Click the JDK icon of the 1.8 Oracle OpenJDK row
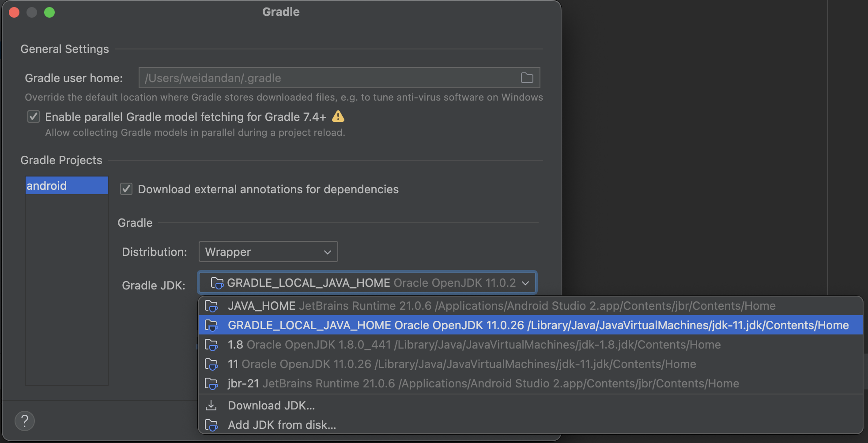This screenshot has width=868, height=443. coord(211,345)
